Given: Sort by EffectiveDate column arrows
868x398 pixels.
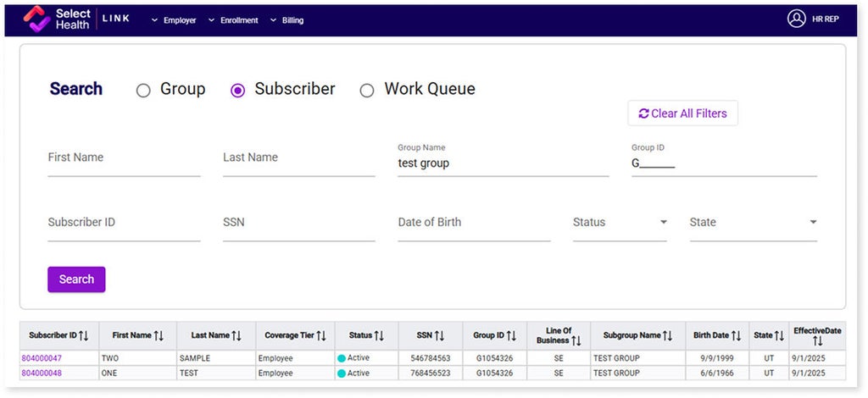Looking at the screenshot, I should pyautogui.click(x=818, y=341).
